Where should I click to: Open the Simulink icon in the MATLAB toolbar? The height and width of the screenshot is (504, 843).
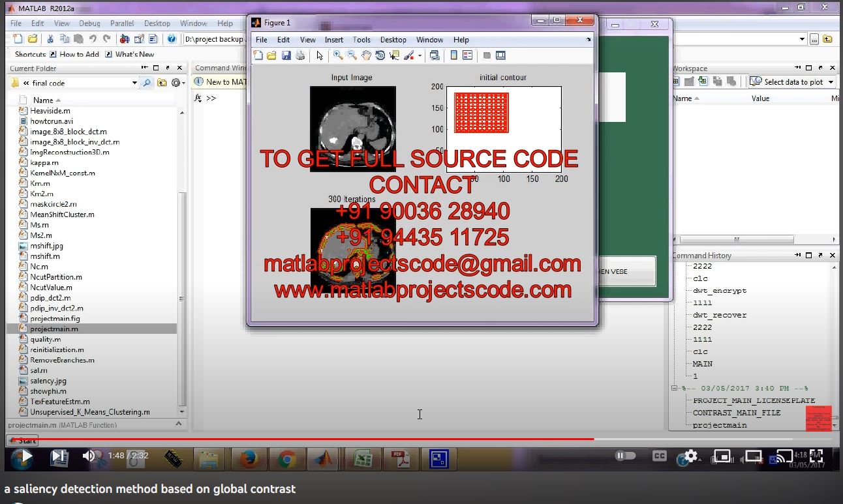pyautogui.click(x=124, y=39)
